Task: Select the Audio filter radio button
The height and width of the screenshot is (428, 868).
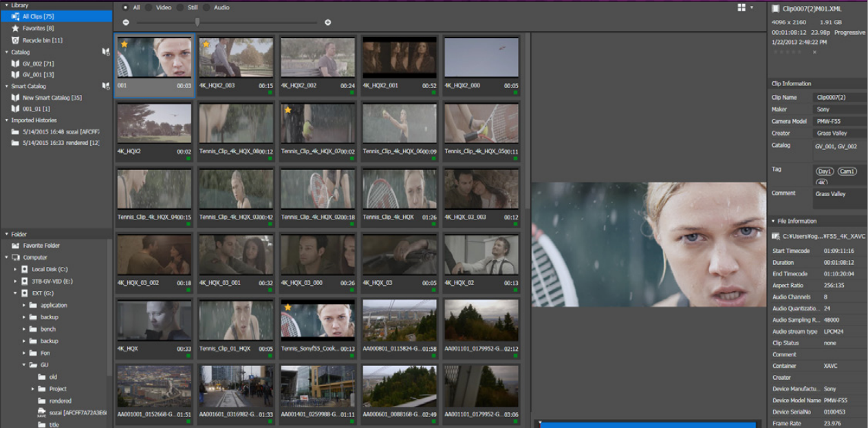Action: (x=208, y=8)
